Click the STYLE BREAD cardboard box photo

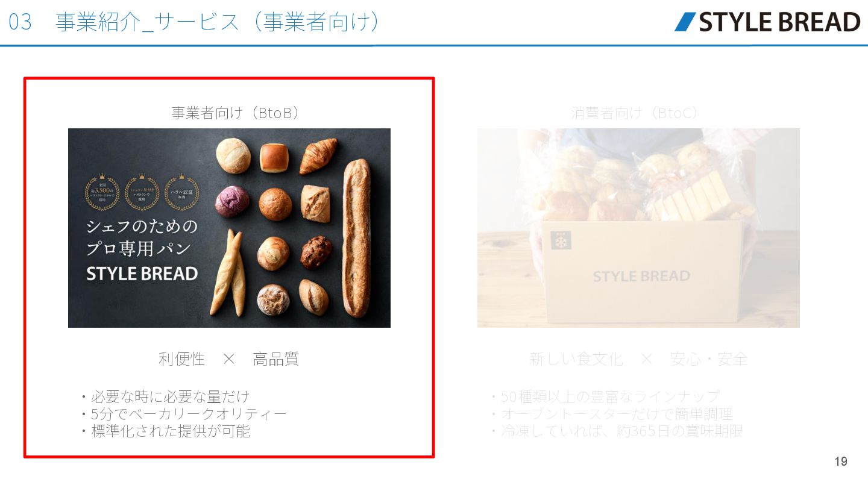638,228
